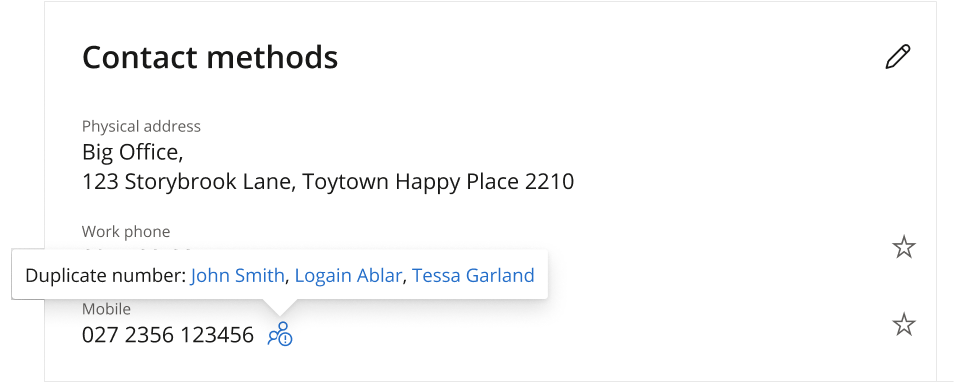Click the tooltip's pointer arrow above the icon
This screenshot has width=954, height=382.
click(x=280, y=306)
